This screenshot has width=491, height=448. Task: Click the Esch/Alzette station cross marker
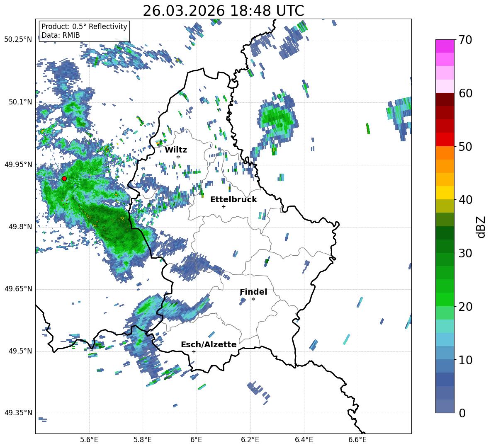click(x=194, y=351)
